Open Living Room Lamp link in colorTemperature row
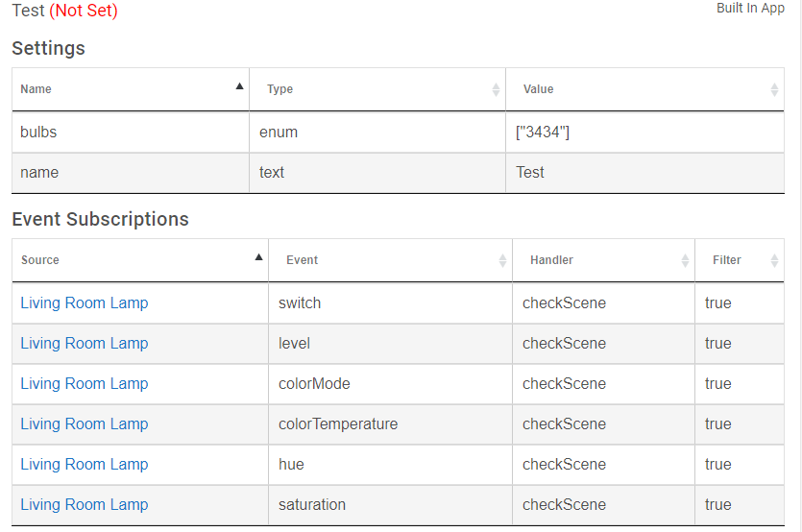 coord(85,424)
